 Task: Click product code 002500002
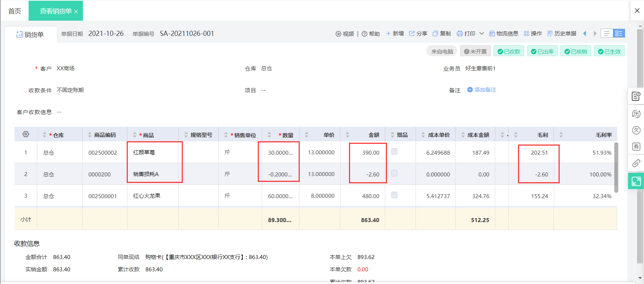[x=103, y=153]
